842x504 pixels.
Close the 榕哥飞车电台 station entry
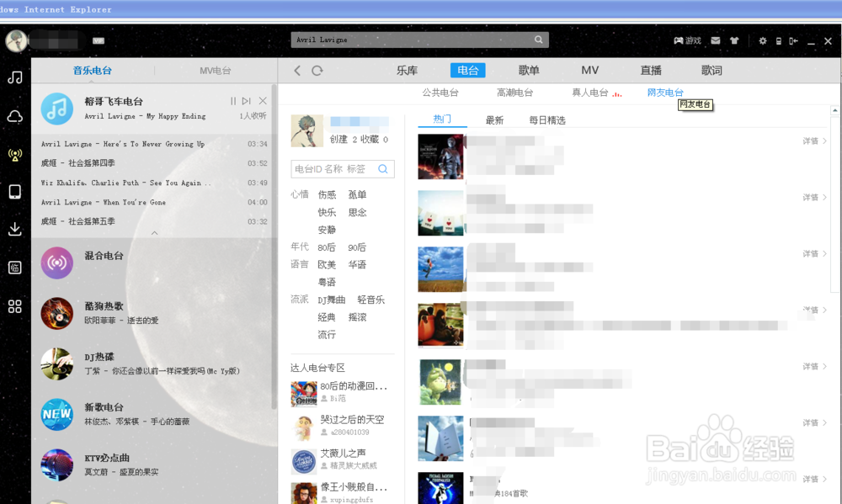(263, 101)
